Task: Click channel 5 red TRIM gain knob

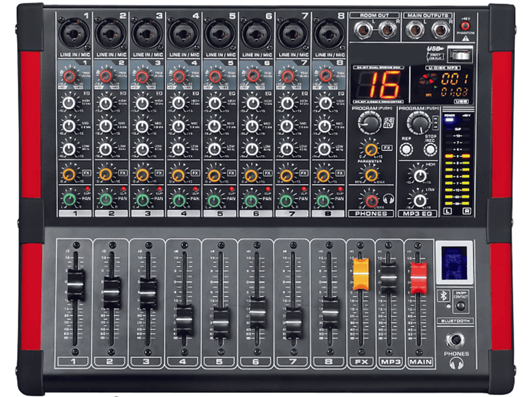Action: pyautogui.click(x=215, y=76)
